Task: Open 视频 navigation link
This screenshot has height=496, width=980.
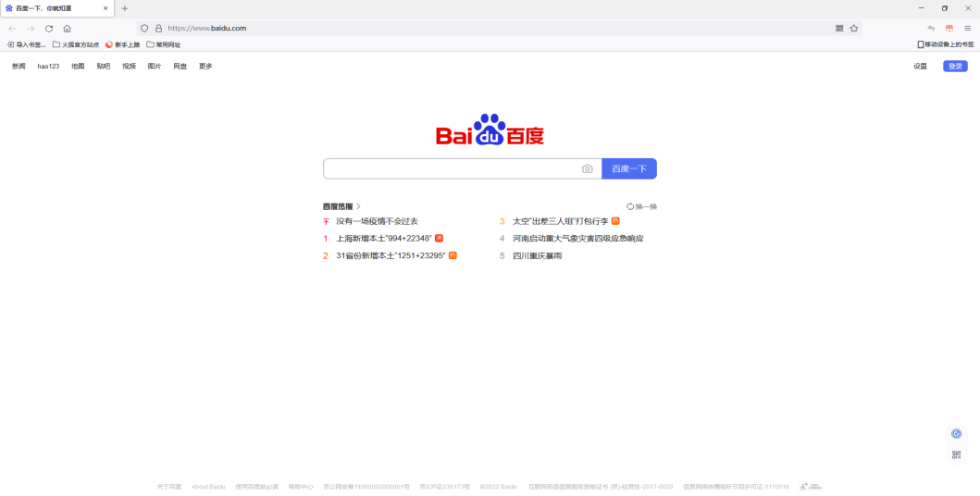Action: tap(129, 67)
